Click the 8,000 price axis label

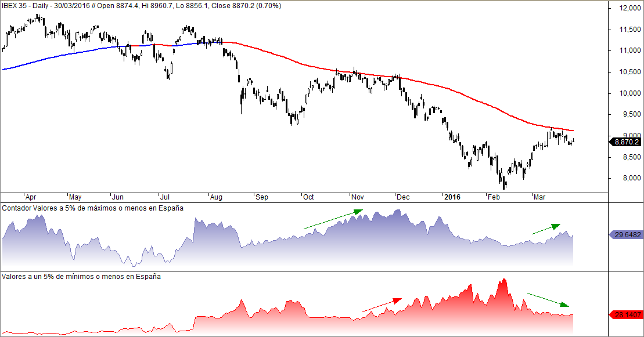click(x=632, y=178)
